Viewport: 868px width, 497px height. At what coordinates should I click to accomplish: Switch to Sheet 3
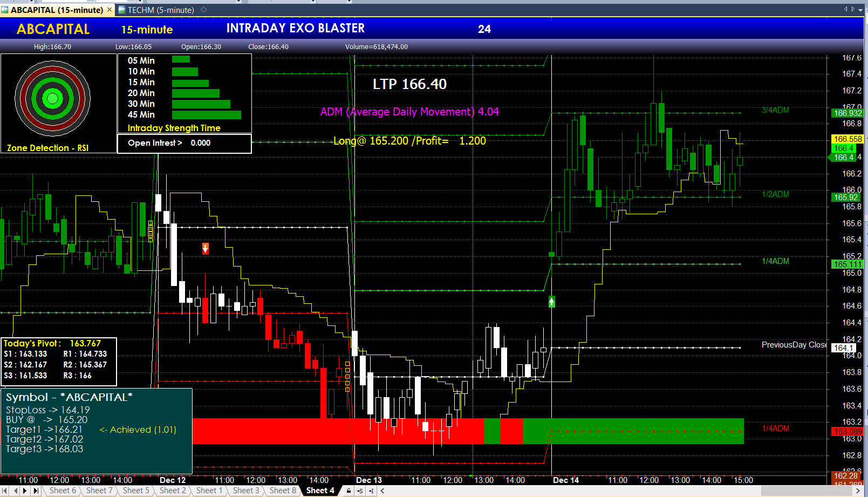click(246, 491)
